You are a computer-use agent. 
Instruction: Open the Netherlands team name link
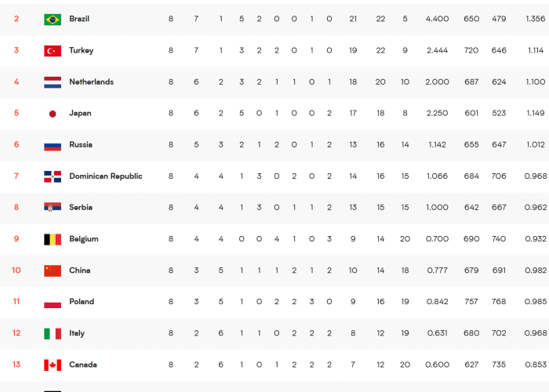point(92,82)
